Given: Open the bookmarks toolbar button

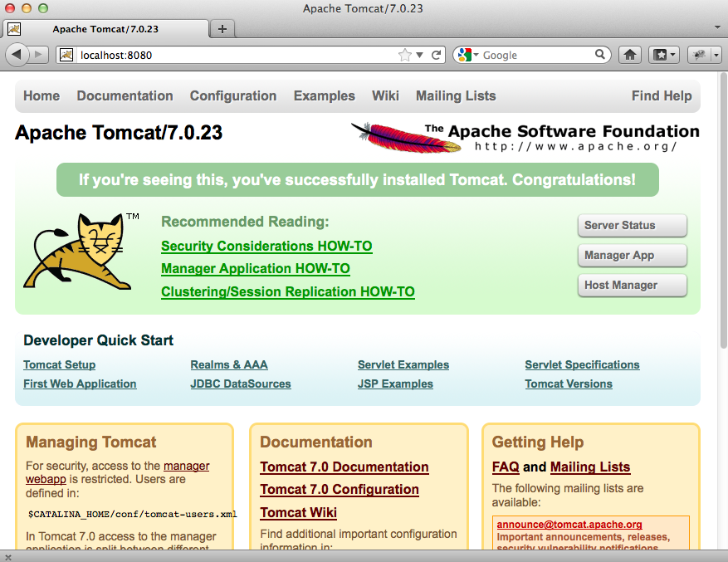Looking at the screenshot, I should [x=664, y=55].
